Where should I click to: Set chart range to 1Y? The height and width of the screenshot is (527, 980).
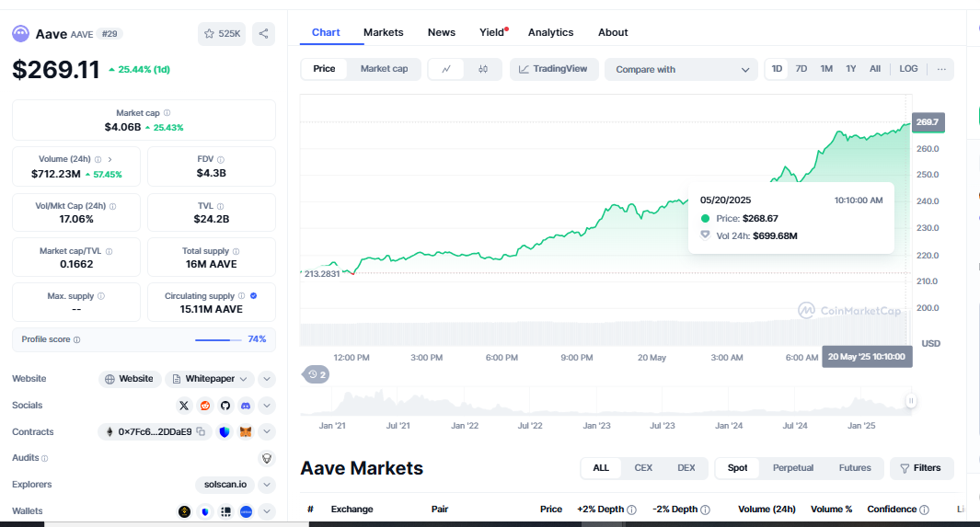tap(850, 69)
